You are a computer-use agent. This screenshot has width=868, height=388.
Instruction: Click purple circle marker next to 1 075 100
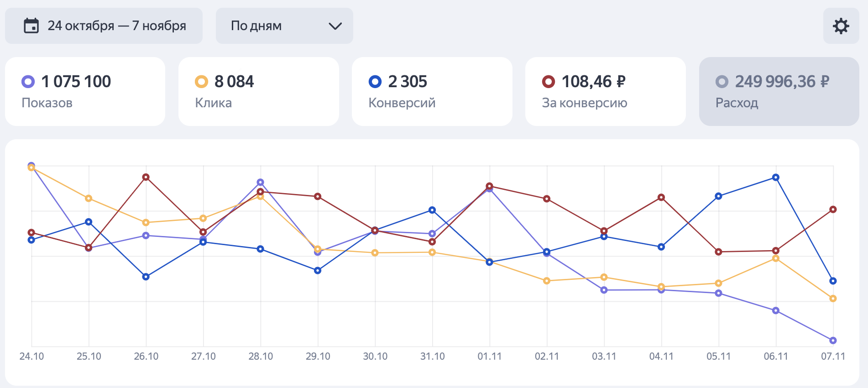(x=28, y=82)
